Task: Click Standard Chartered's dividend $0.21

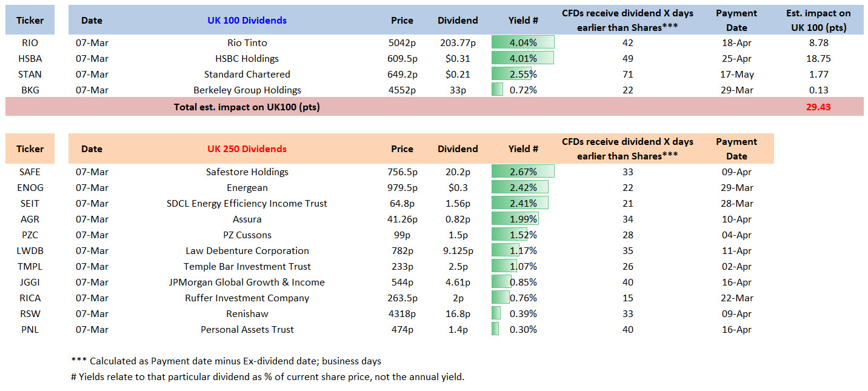Action: [458, 75]
